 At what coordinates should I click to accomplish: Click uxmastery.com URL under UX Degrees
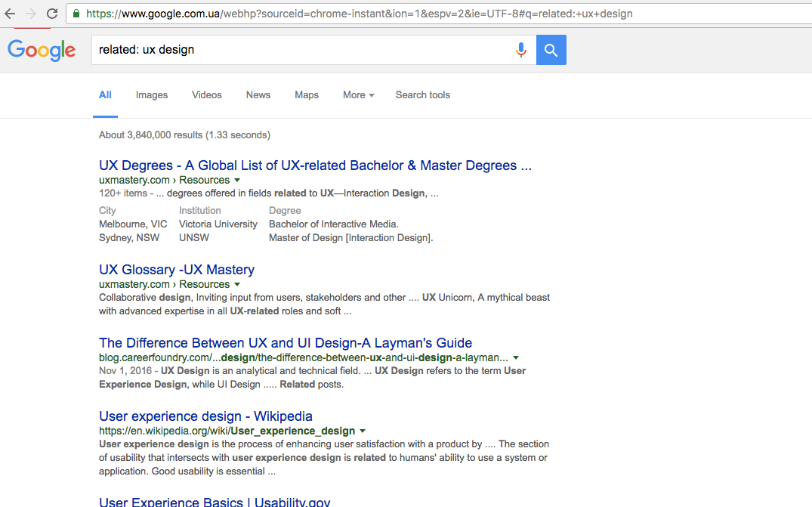(x=164, y=180)
